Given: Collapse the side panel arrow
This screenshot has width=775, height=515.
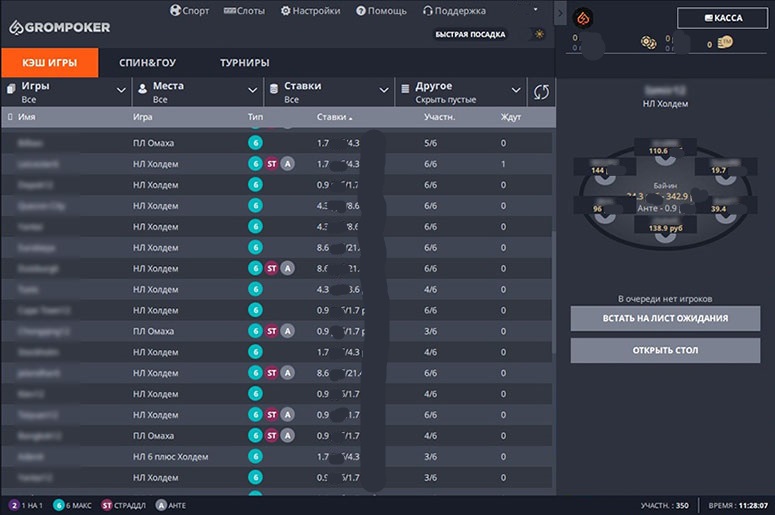Looking at the screenshot, I should (x=560, y=13).
